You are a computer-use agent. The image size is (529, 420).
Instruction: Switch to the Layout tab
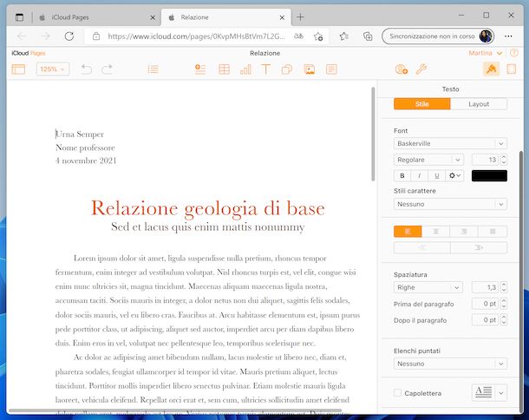(479, 104)
